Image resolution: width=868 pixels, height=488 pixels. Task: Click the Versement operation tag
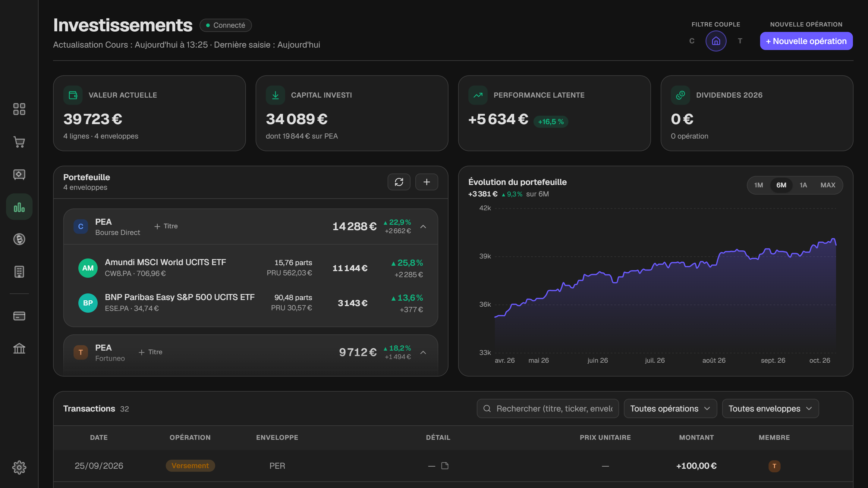click(x=190, y=466)
